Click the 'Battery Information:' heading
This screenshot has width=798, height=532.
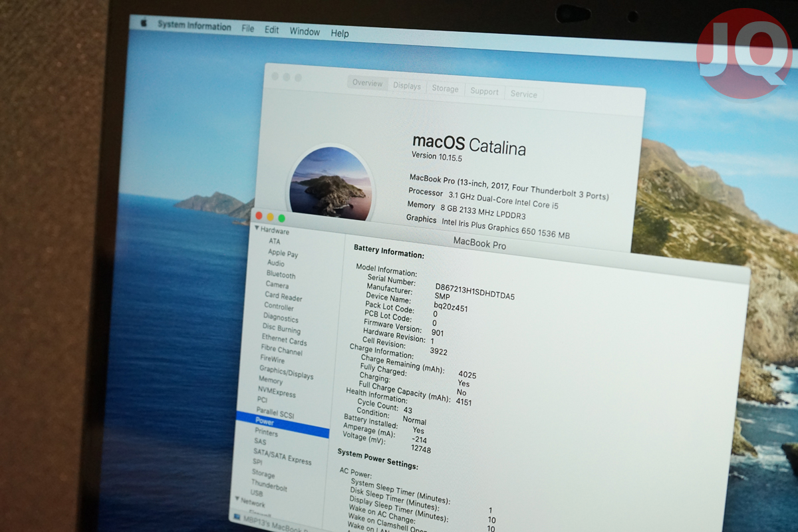389,251
